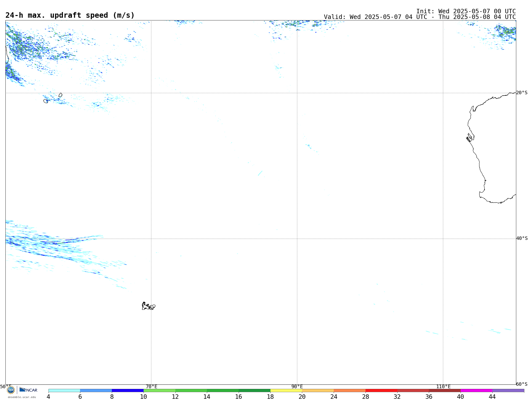This screenshot has width=532, height=400.
Task: Open the ensemble.ucar.edu link text
Action: [22, 397]
